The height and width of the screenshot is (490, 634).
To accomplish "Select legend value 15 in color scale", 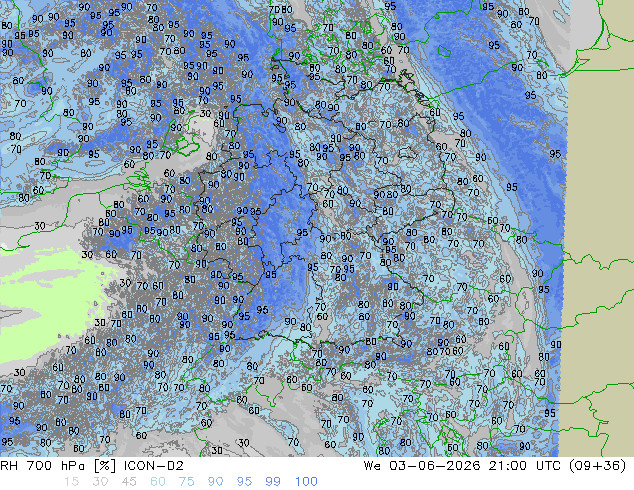I will click(71, 482).
